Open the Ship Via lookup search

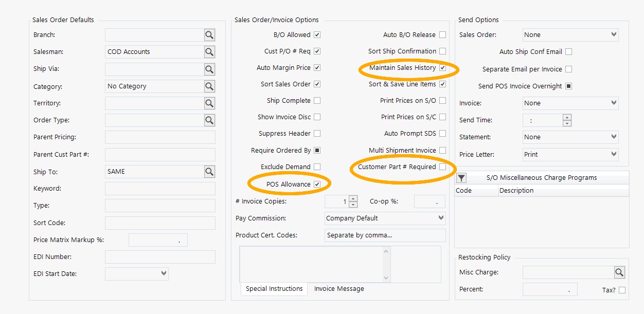[209, 69]
